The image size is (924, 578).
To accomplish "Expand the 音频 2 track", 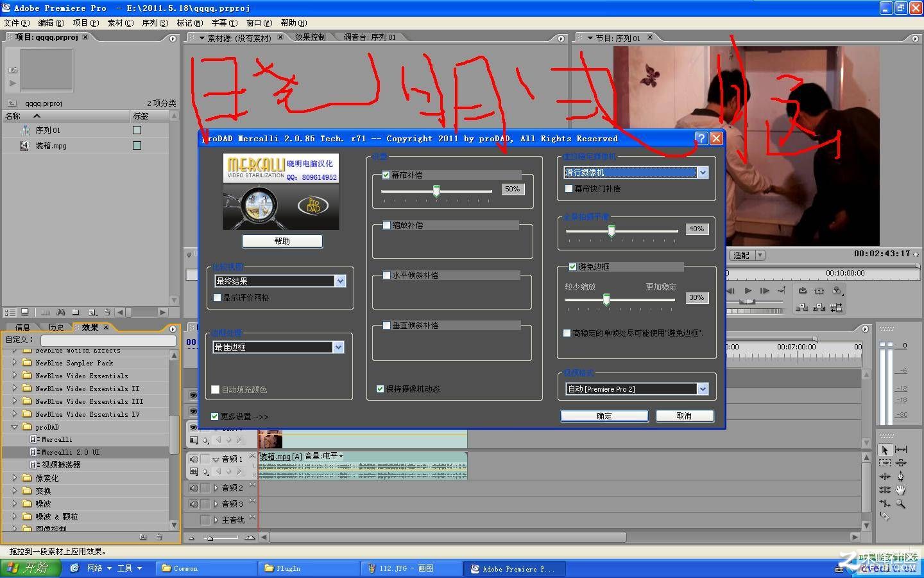I will pos(216,488).
